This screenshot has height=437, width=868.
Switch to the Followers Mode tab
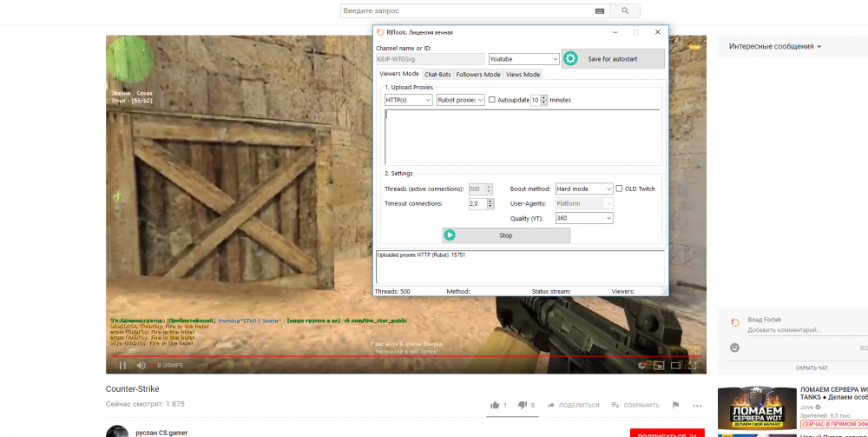point(478,75)
